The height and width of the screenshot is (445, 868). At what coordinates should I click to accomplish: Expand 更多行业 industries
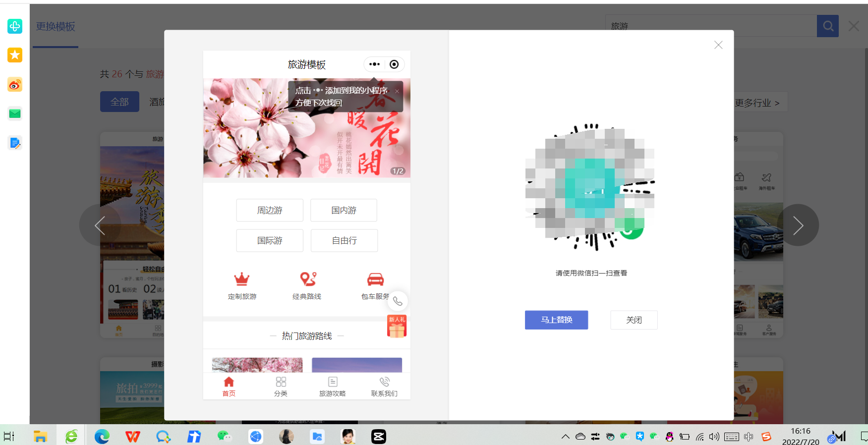(x=757, y=103)
